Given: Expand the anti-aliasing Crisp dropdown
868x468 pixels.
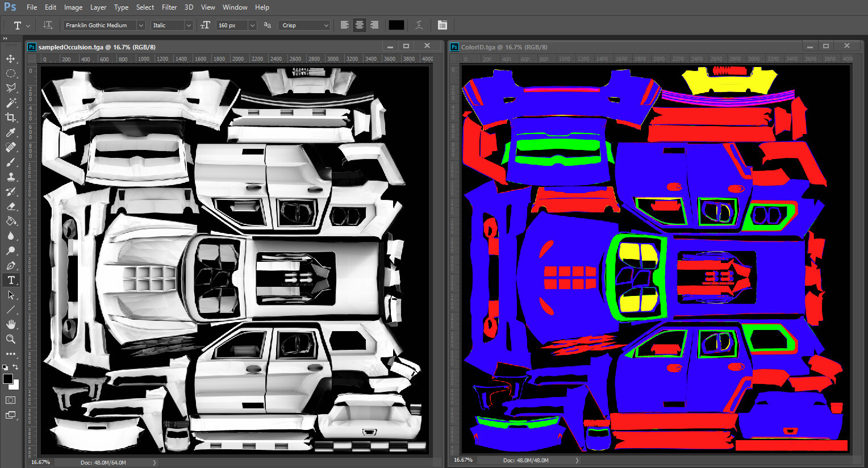Looking at the screenshot, I should tap(325, 25).
